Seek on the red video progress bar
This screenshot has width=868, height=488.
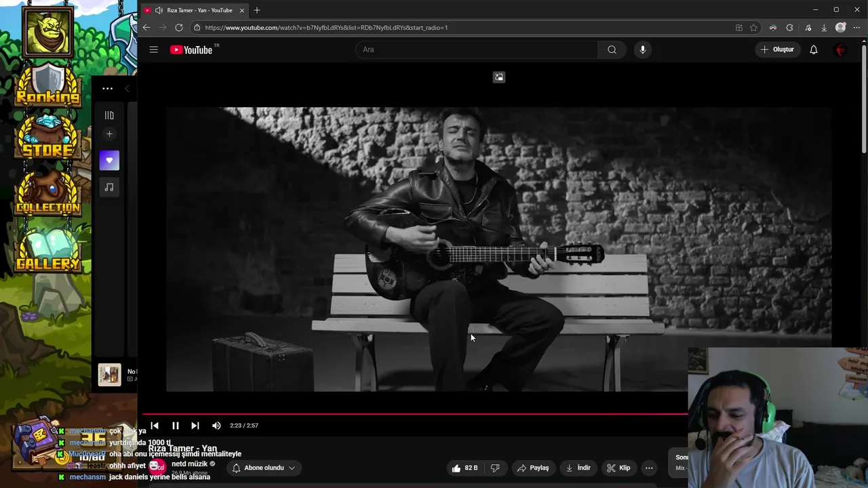[415, 413]
